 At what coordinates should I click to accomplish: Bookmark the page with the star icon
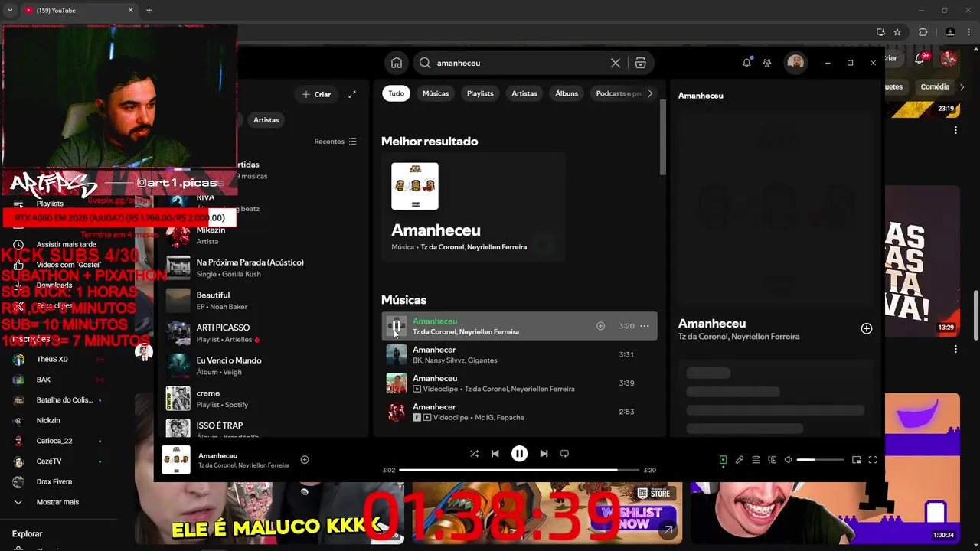coord(897,32)
